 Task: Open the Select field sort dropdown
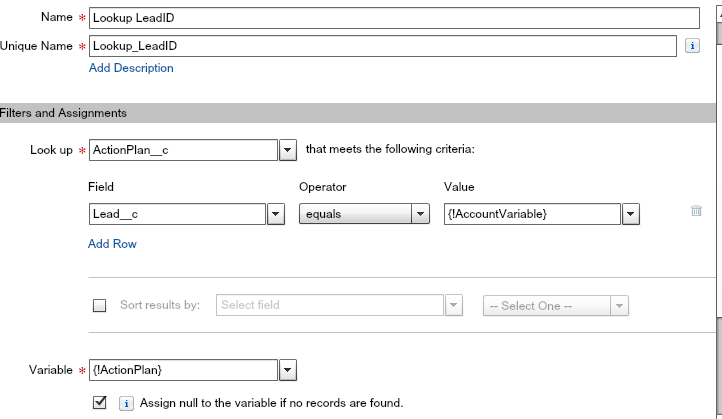(x=453, y=306)
